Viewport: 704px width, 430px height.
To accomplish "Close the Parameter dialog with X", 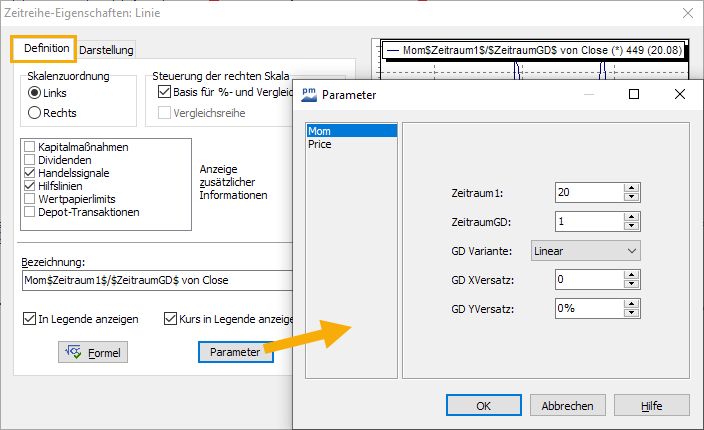I will point(680,94).
